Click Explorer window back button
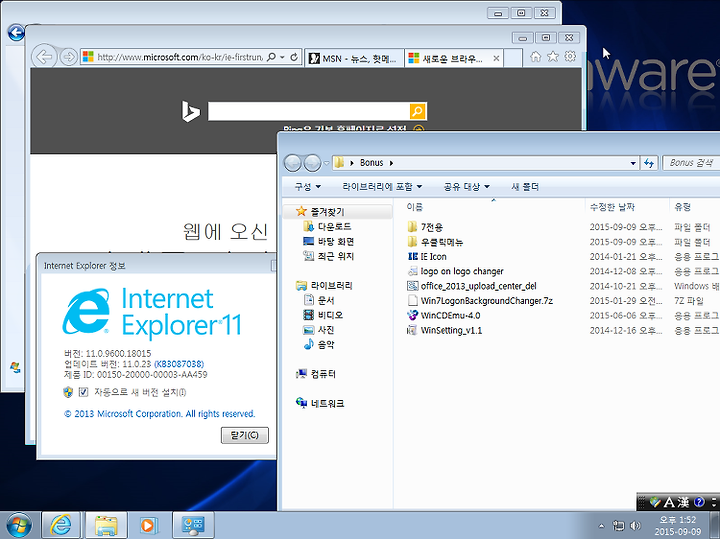Screen dimensions: 720x539 (292, 163)
